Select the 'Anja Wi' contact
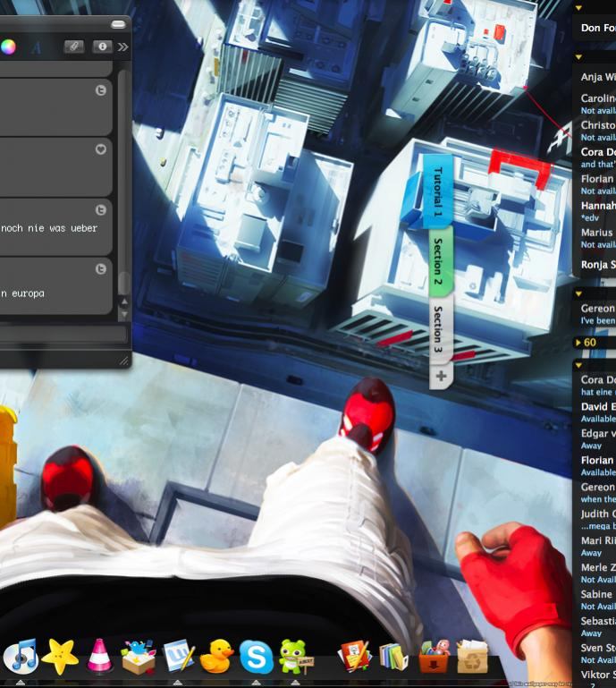 597,77
